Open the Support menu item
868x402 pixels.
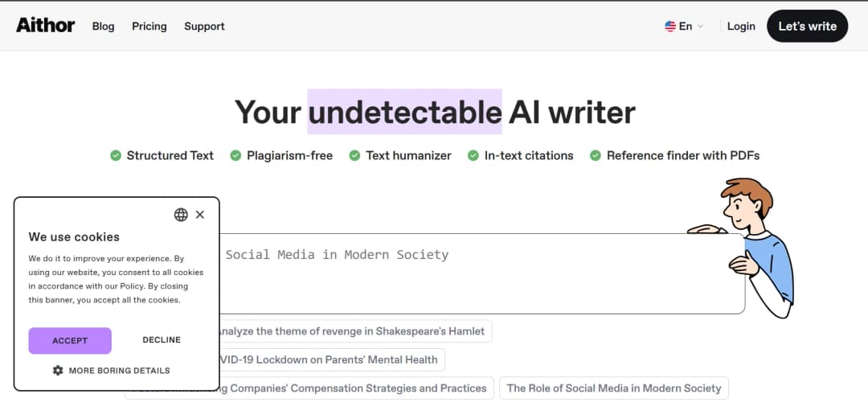click(x=204, y=27)
